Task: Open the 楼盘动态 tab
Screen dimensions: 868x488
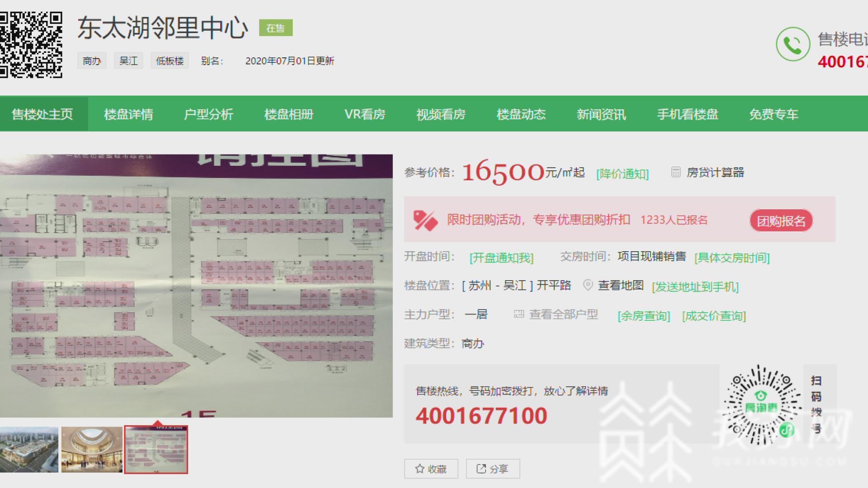Action: click(x=521, y=114)
